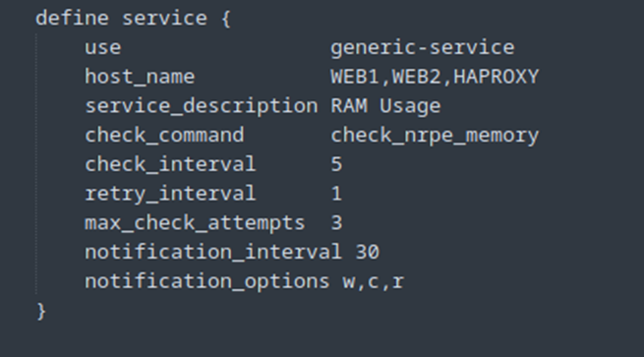
Task: Click the host list WEB1,WEB2,HAPROXY
Action: pos(435,77)
